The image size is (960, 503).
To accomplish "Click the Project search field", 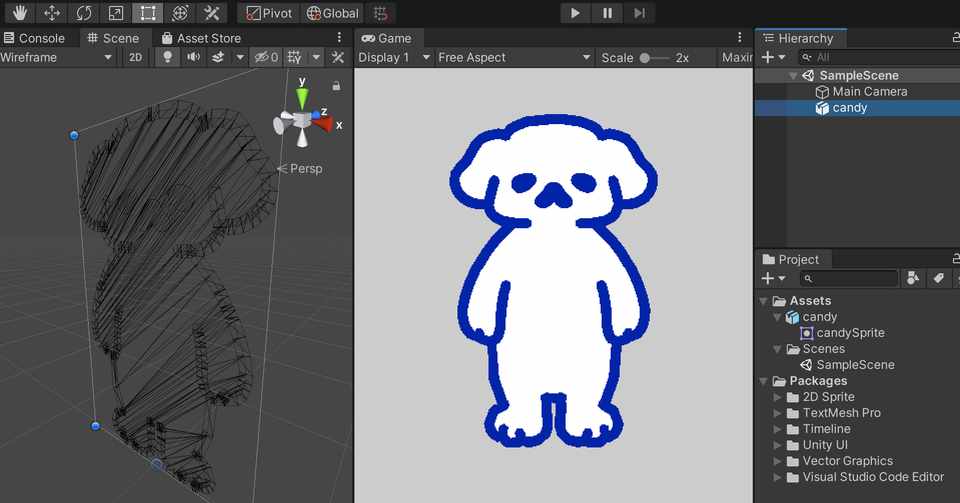I will coord(849,278).
